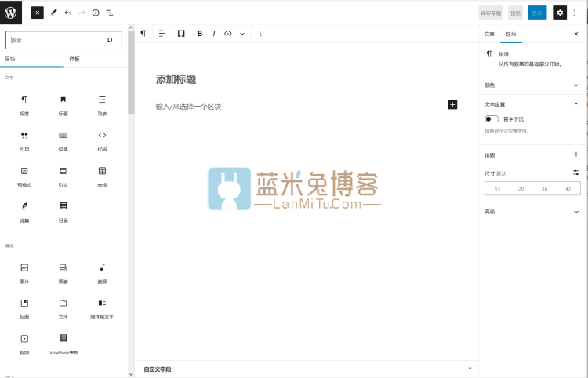Open the 排版 typography plus options

[x=576, y=154]
